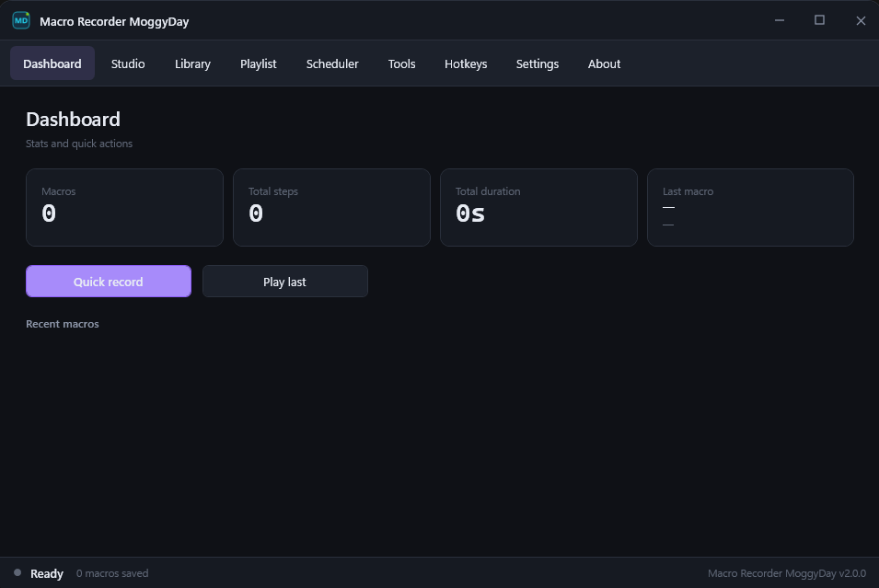The height and width of the screenshot is (588, 879).
Task: Open the Tools tab
Action: click(401, 63)
